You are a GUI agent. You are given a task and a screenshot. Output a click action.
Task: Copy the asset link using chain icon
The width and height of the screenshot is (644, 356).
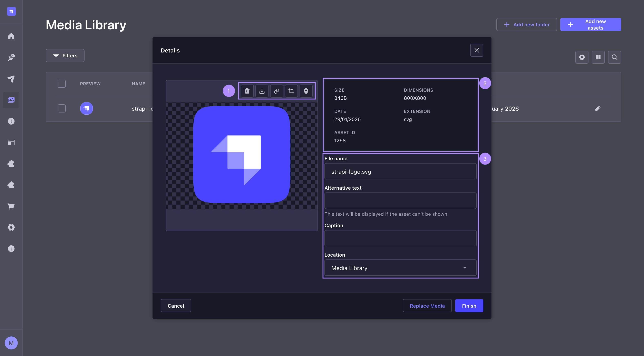276,91
